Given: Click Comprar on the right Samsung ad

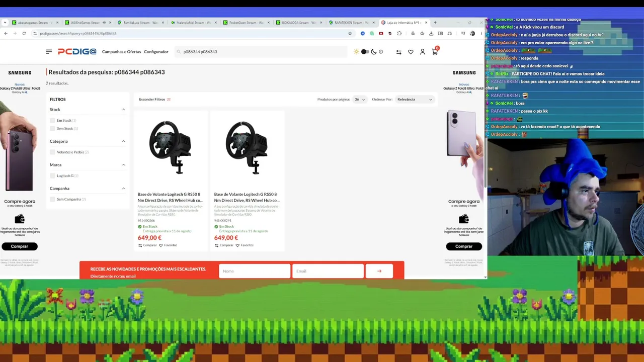Looking at the screenshot, I should click(464, 246).
